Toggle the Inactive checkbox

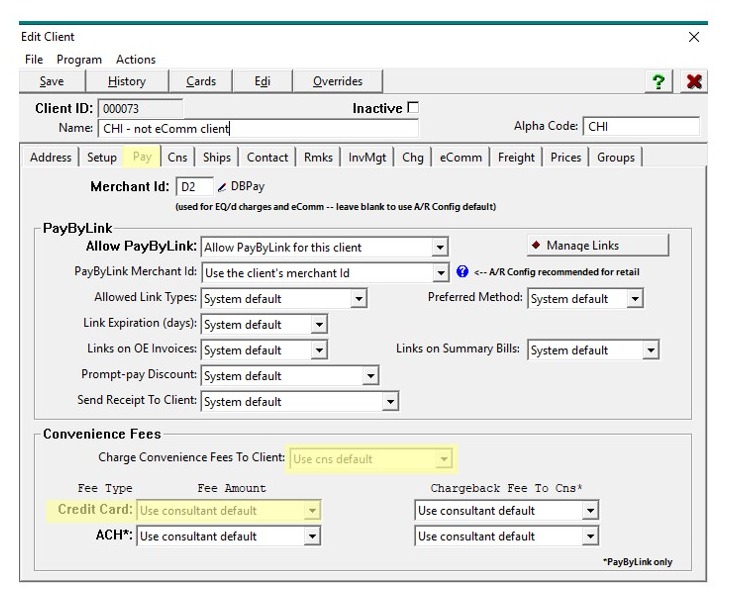tap(413, 107)
